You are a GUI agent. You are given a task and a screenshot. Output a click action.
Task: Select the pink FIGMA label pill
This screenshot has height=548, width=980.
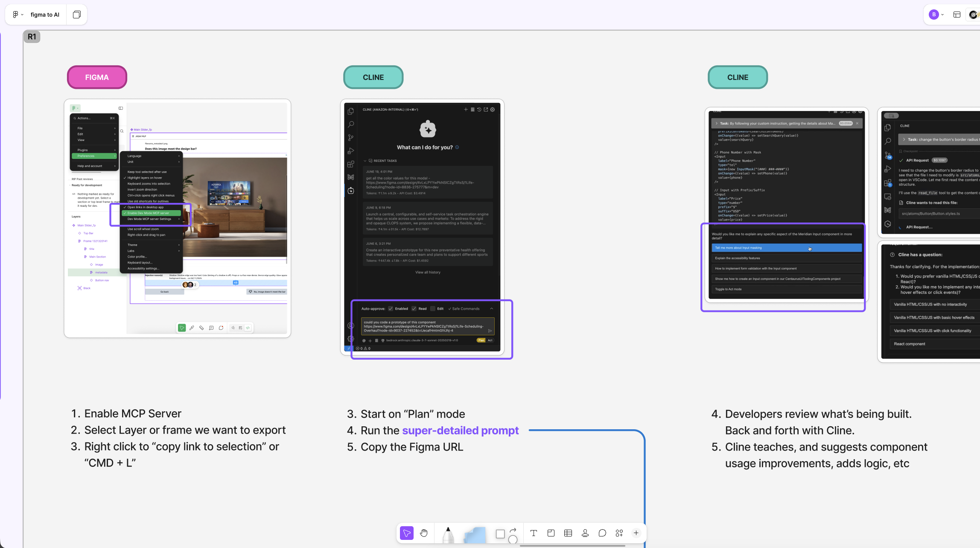click(x=97, y=77)
